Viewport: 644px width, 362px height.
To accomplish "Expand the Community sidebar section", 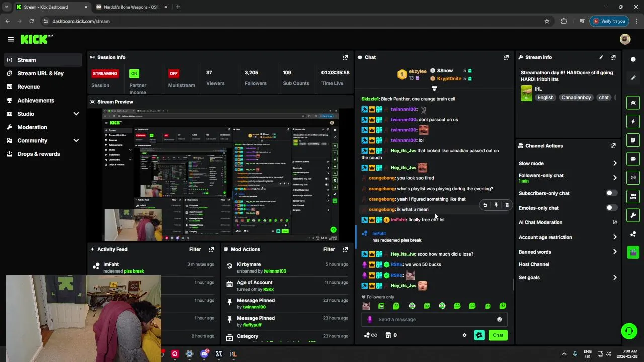I will pyautogui.click(x=76, y=141).
